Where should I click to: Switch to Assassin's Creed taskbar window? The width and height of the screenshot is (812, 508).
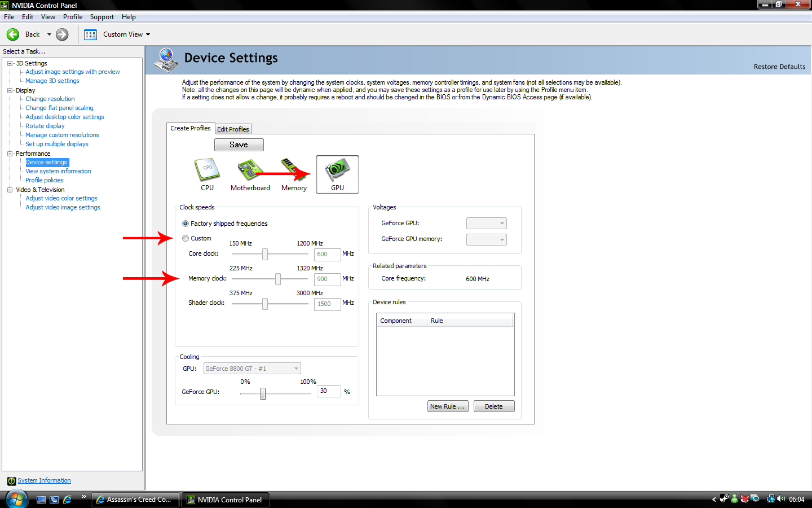tap(135, 500)
